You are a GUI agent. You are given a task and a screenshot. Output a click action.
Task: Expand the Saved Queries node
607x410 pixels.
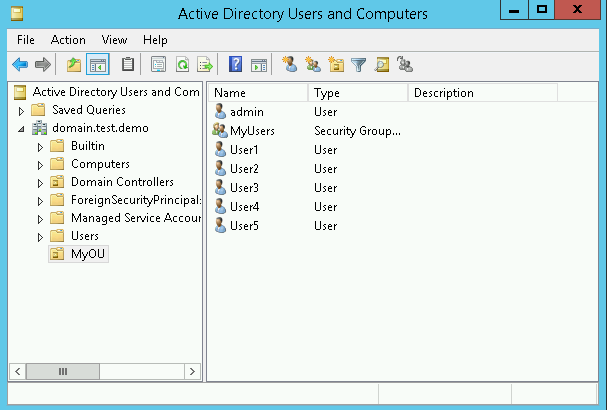click(21, 112)
